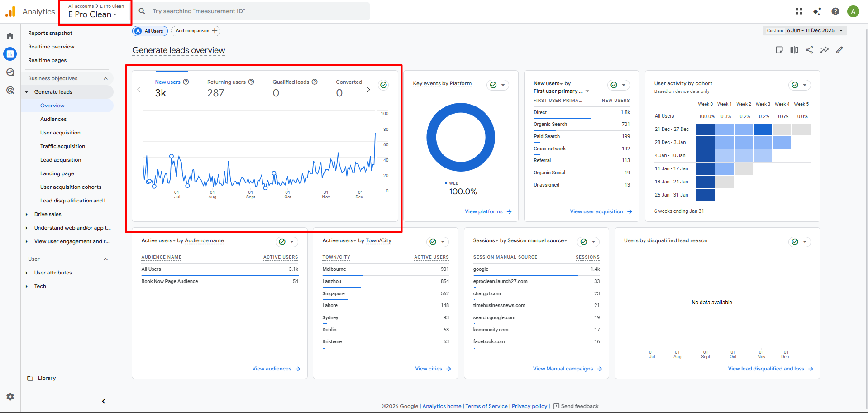The height and width of the screenshot is (413, 868).
Task: Toggle the compare columns icon in the report toolbar
Action: pos(794,50)
